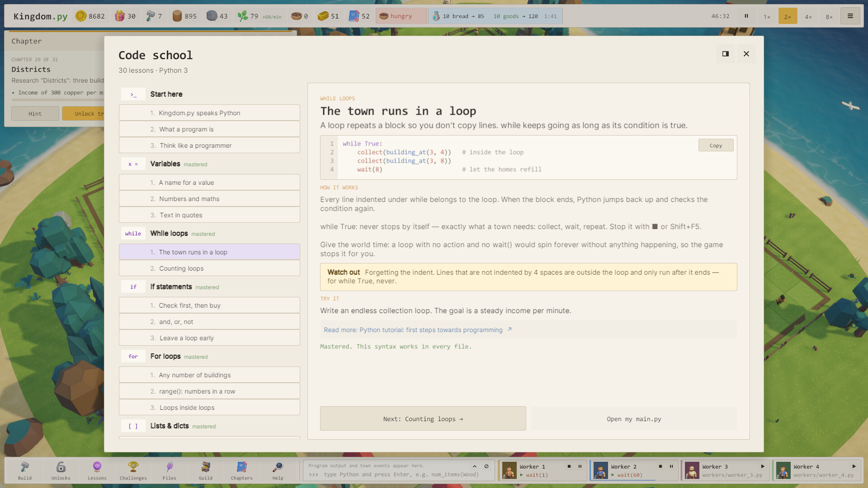
Task: Open the Unlocks panel
Action: point(61,470)
